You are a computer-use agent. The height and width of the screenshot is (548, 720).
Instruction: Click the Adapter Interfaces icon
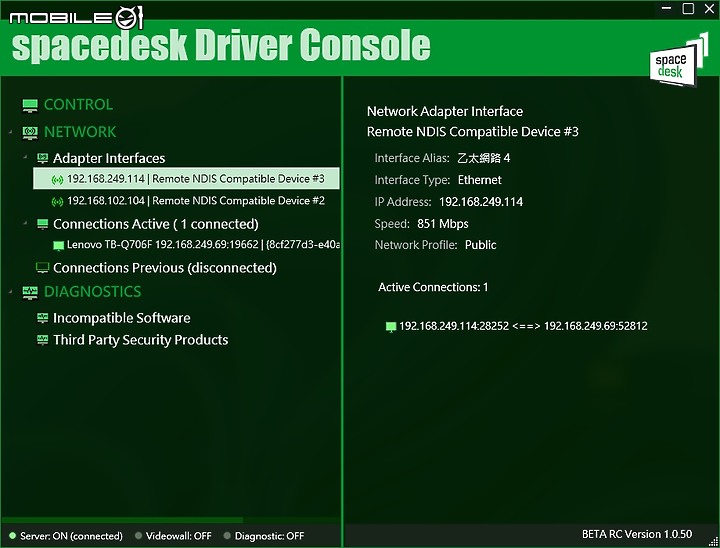[x=42, y=158]
